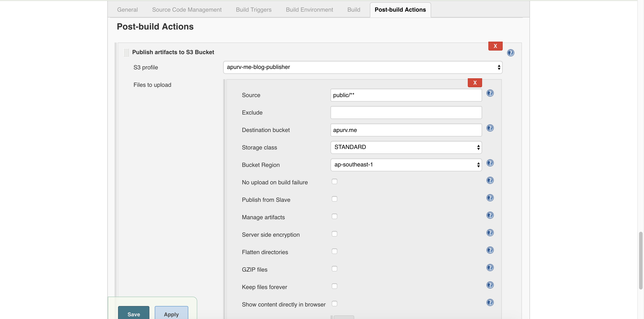Image resolution: width=644 pixels, height=319 pixels.
Task: Go to Source Code Management tab
Action: (x=187, y=10)
